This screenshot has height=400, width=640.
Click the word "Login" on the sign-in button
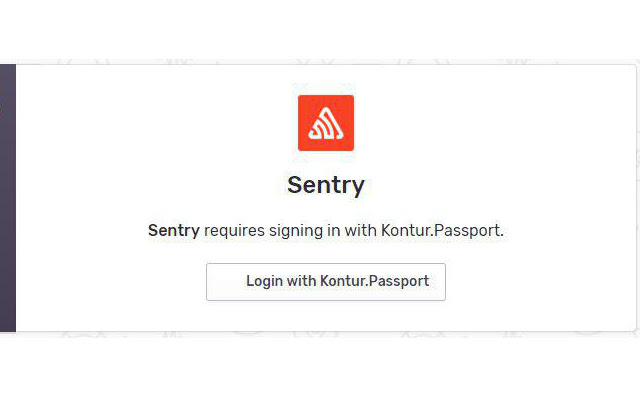click(264, 282)
